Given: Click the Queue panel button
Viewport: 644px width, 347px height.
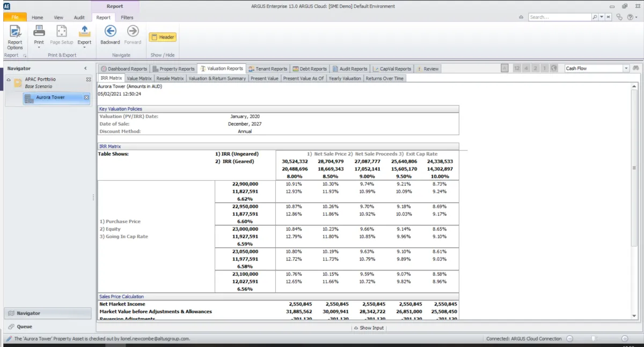Looking at the screenshot, I should click(24, 327).
